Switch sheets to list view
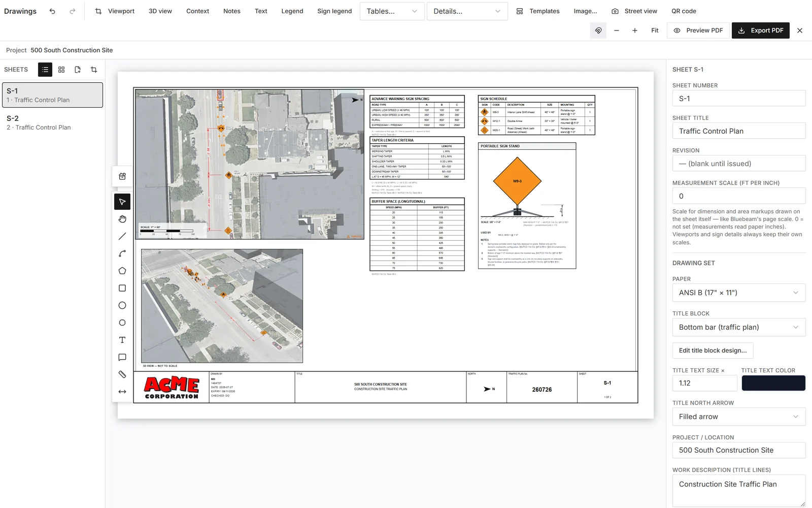 (45, 70)
